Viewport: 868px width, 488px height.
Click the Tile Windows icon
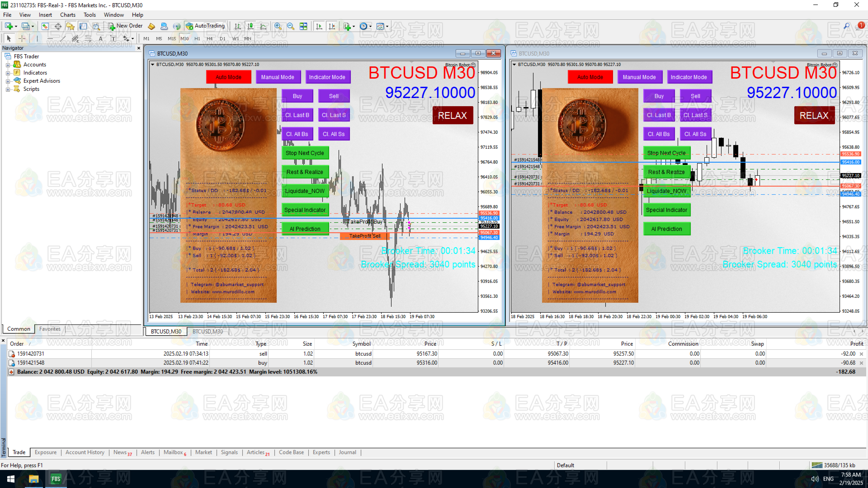point(303,26)
